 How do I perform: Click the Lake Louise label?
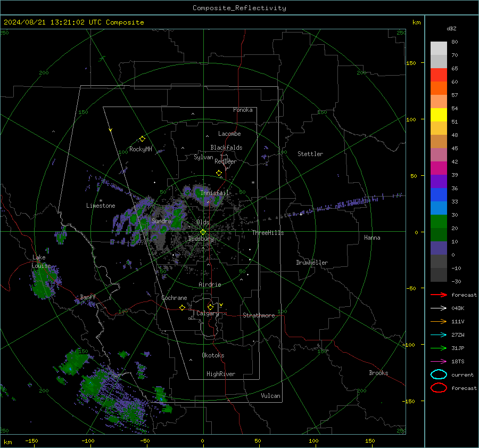(42, 262)
